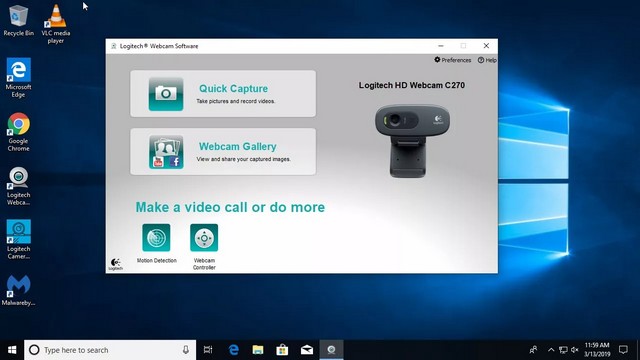Click Logitech logo in window corner

(116, 264)
